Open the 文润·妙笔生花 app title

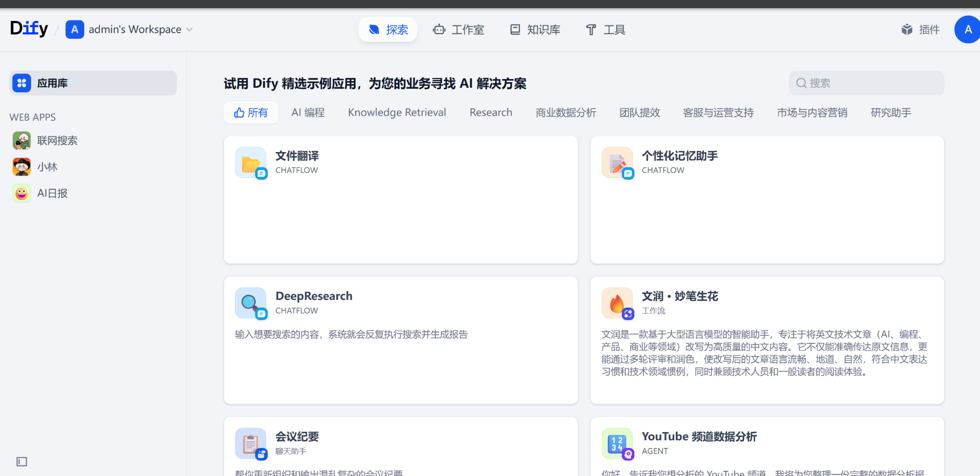coord(680,296)
